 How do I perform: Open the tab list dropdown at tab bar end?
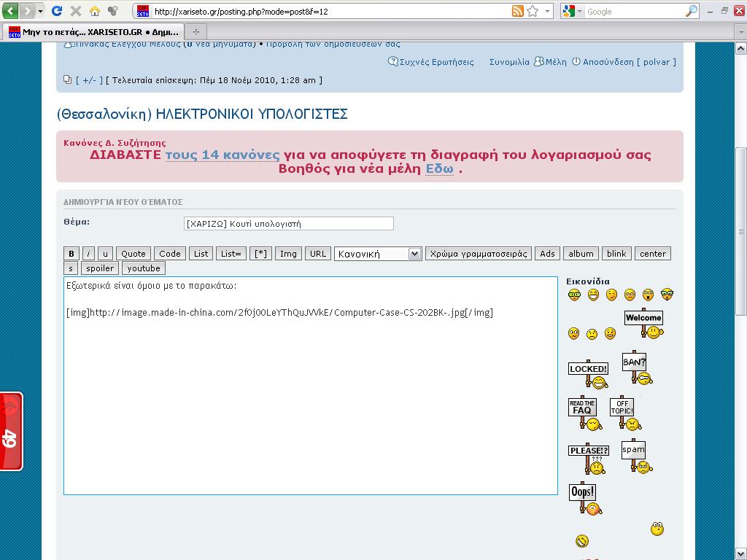pyautogui.click(x=741, y=32)
